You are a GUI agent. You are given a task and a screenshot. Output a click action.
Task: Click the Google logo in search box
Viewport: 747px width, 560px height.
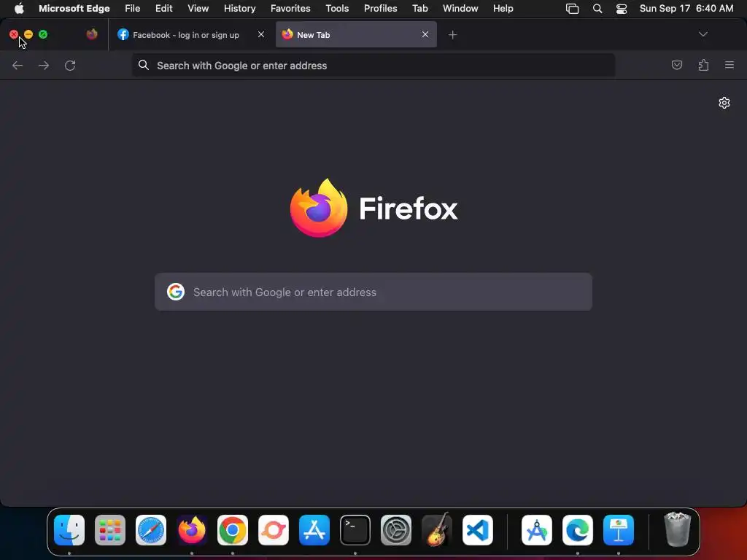[x=176, y=292]
